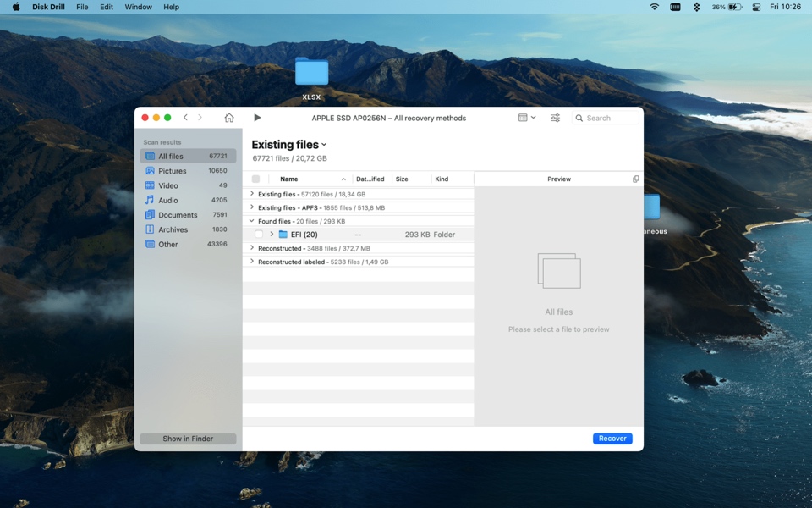Click the Other count 43396
The width and height of the screenshot is (812, 508).
217,244
